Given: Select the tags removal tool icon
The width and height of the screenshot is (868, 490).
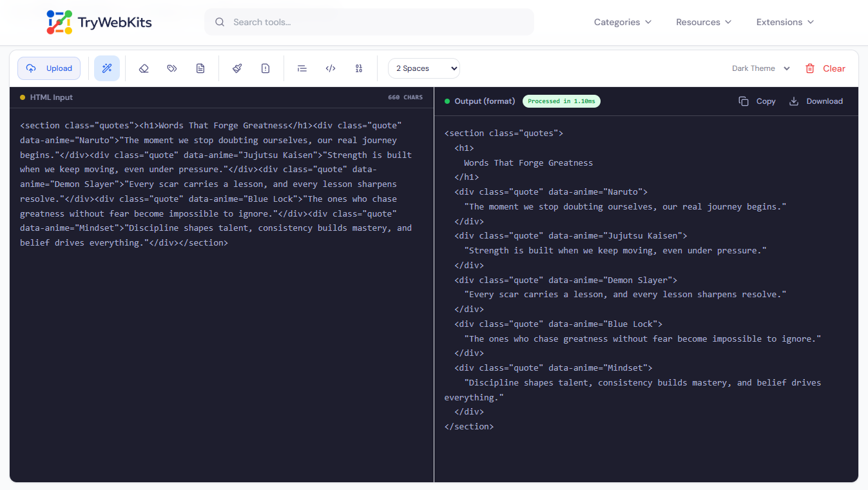Looking at the screenshot, I should 172,68.
